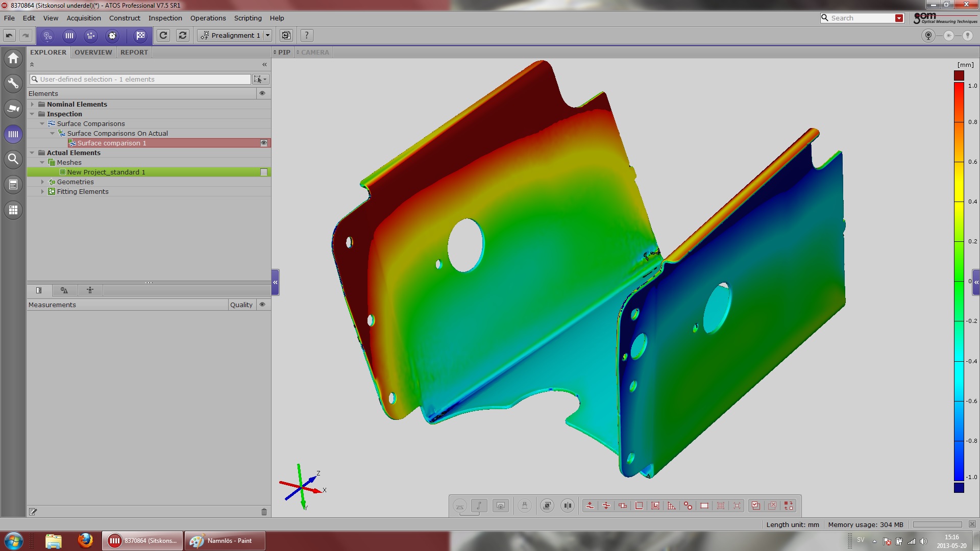
Task: Click the undo arrow in the top toolbar
Action: coord(9,36)
